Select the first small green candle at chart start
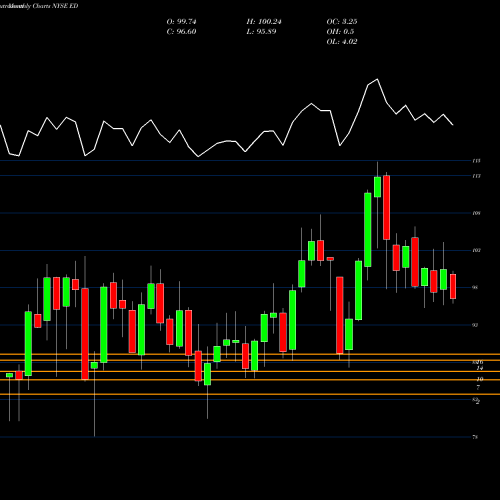Screen dimensions: 500x500 click(x=9, y=375)
